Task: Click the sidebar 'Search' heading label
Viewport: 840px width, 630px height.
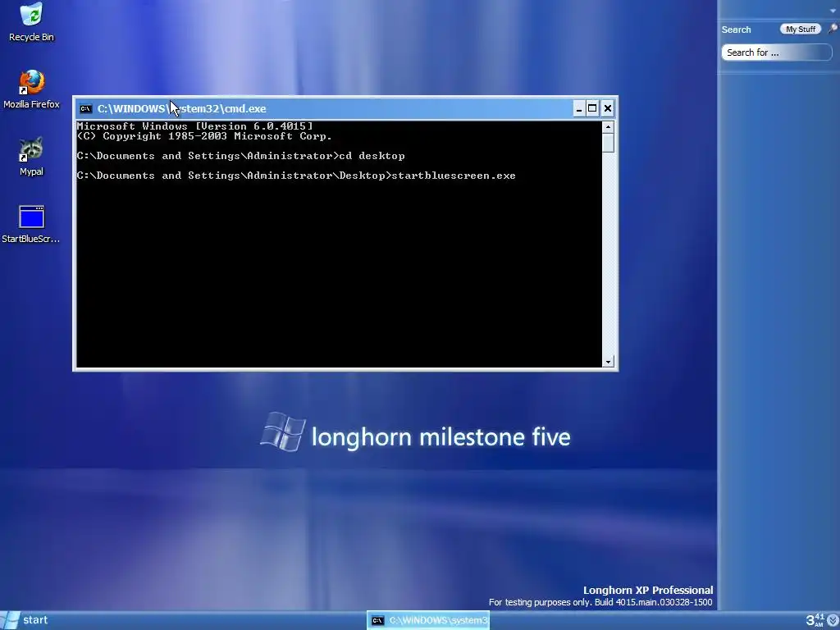Action: tap(736, 30)
